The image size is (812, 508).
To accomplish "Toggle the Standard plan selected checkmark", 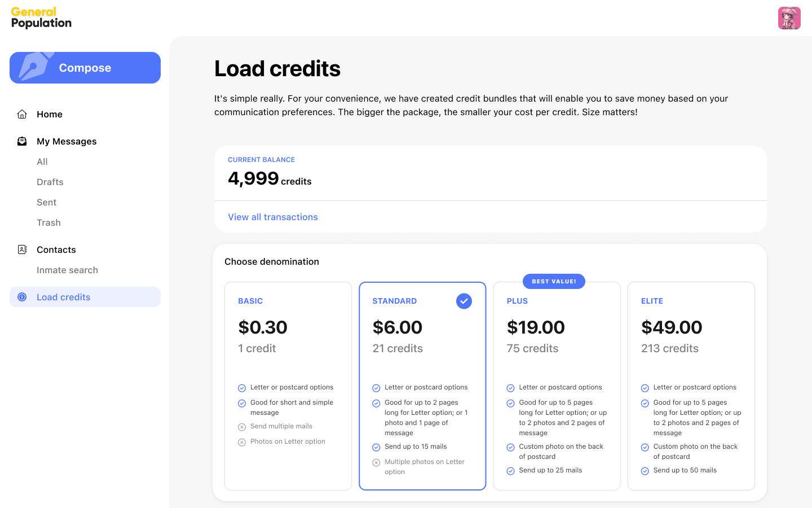I will click(464, 301).
